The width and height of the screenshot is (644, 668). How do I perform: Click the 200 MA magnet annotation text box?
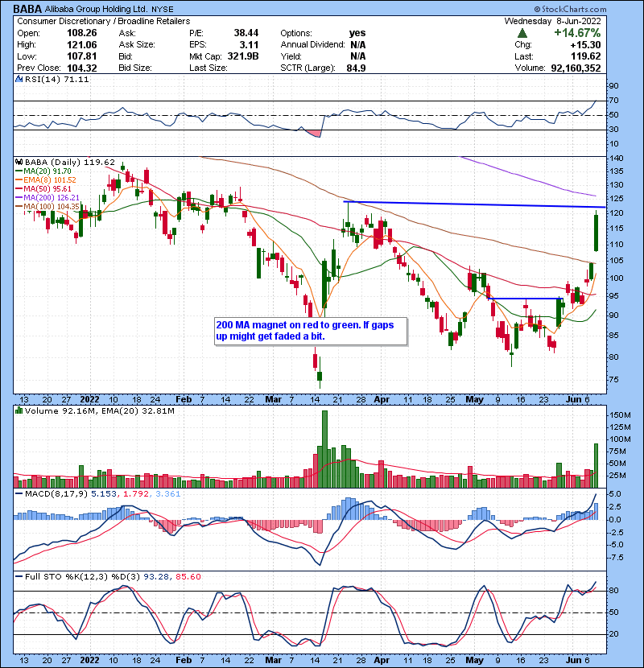[x=311, y=331]
